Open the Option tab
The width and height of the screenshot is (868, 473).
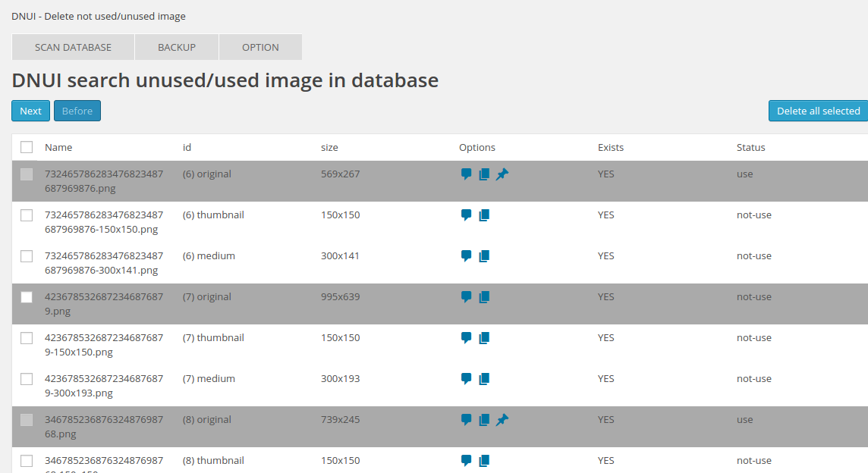pos(260,47)
